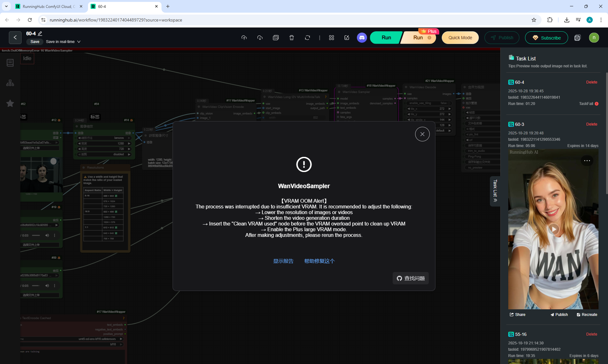The height and width of the screenshot is (364, 608).
Task: Click the 显示报告 show report link
Action: [283, 261]
